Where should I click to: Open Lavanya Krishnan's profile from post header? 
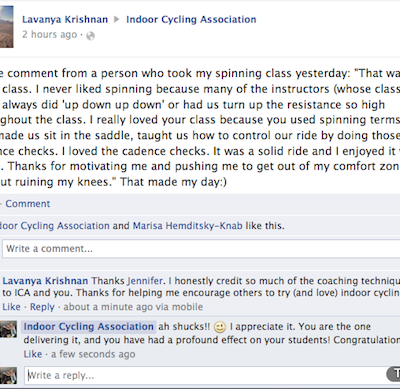(x=65, y=19)
